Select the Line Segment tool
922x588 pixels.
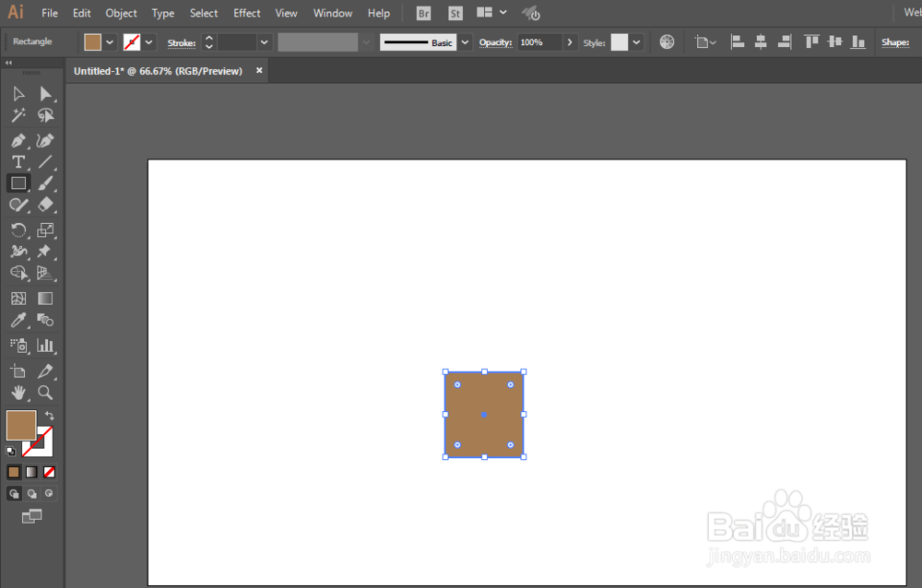click(45, 161)
